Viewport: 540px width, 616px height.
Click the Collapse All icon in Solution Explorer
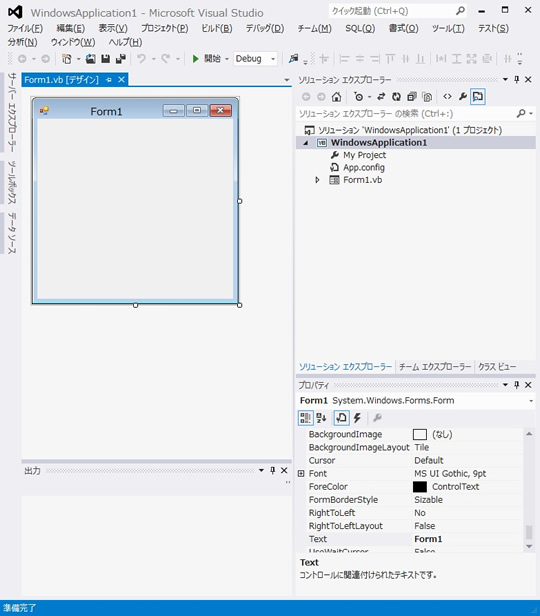(x=412, y=97)
